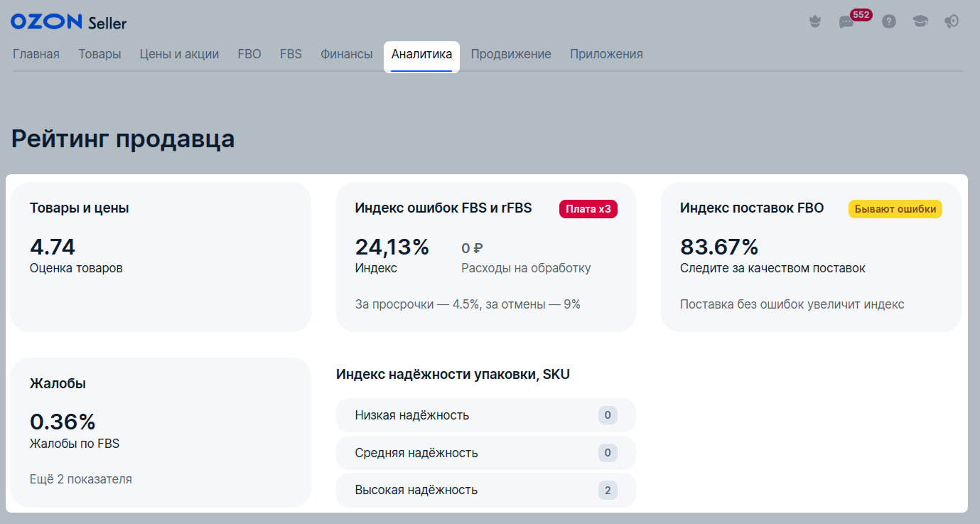Open the Приложения tab
980x524 pixels.
[606, 54]
